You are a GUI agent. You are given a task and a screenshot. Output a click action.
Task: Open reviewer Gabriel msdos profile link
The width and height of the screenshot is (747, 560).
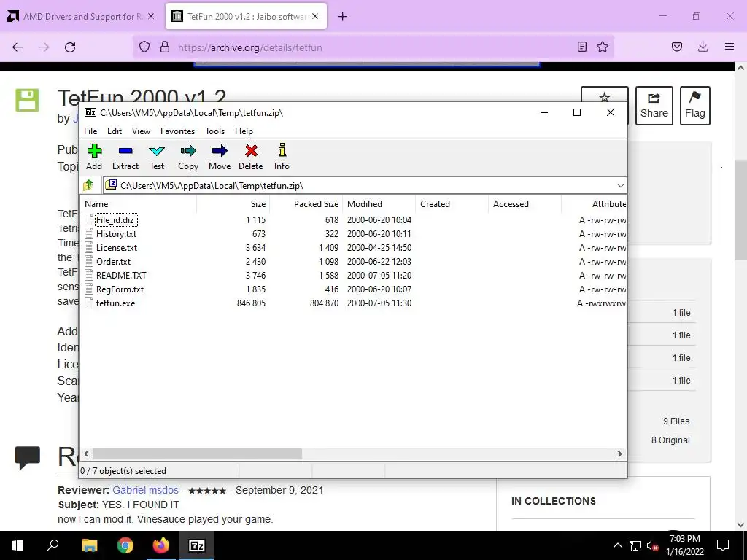(145, 490)
